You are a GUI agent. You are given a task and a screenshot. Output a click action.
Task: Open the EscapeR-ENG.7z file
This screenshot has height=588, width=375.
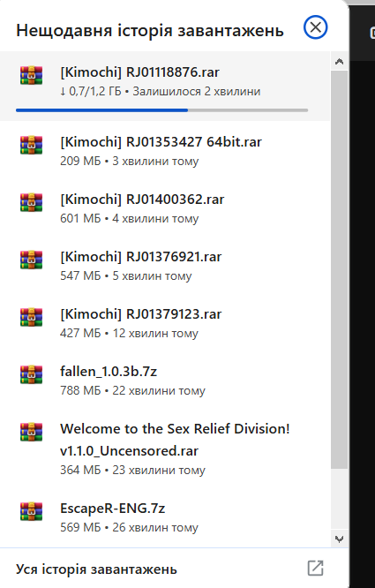(165, 517)
